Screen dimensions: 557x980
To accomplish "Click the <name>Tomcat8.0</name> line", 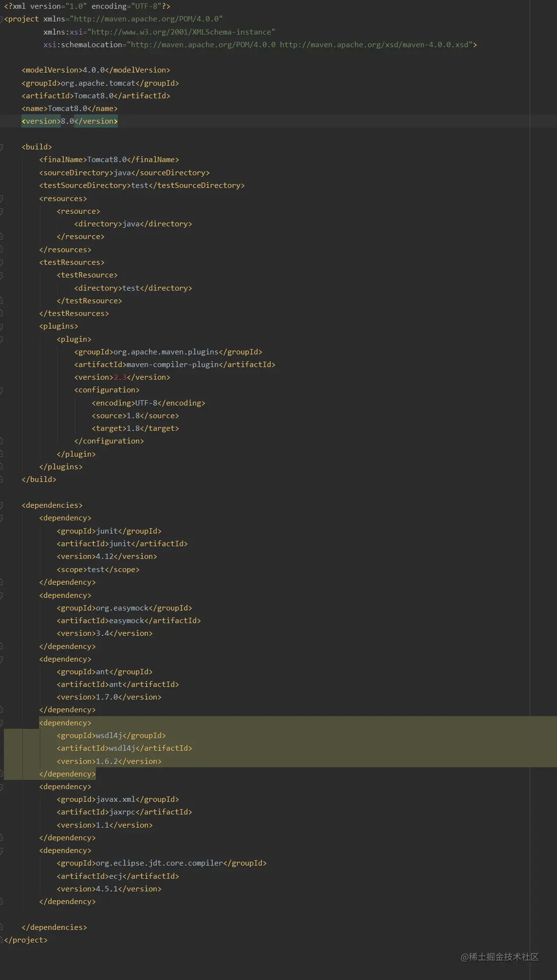I will pyautogui.click(x=70, y=109).
